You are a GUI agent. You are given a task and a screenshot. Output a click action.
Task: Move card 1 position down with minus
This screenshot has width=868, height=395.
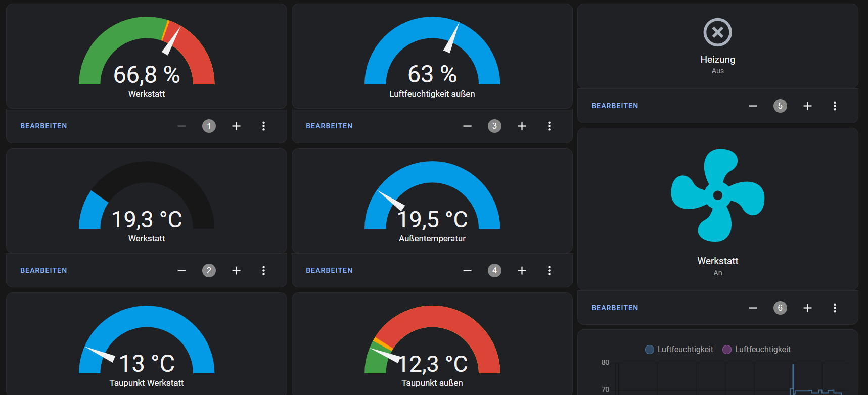[182, 126]
